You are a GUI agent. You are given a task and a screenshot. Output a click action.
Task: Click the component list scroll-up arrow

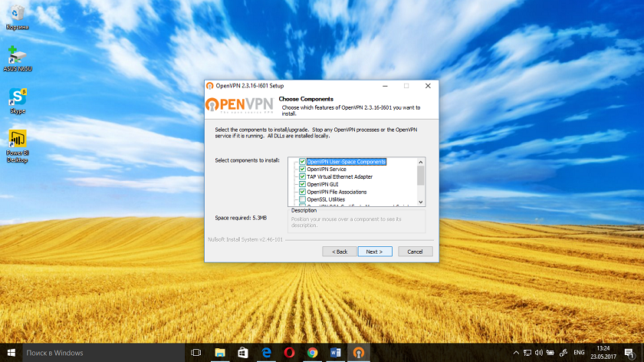pyautogui.click(x=421, y=162)
